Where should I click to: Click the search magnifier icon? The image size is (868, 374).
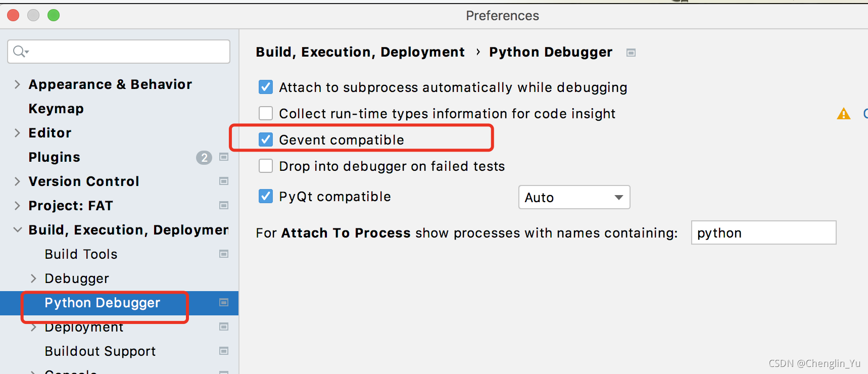click(x=19, y=52)
